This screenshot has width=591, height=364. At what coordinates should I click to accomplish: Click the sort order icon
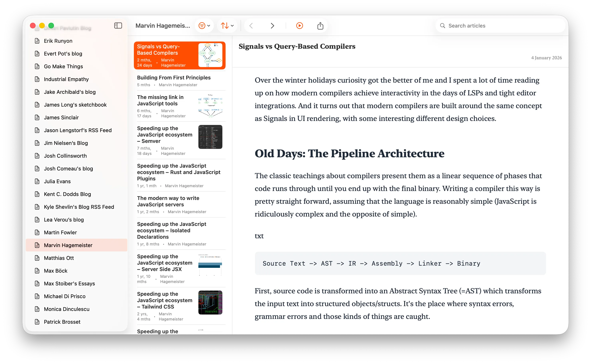tap(225, 26)
